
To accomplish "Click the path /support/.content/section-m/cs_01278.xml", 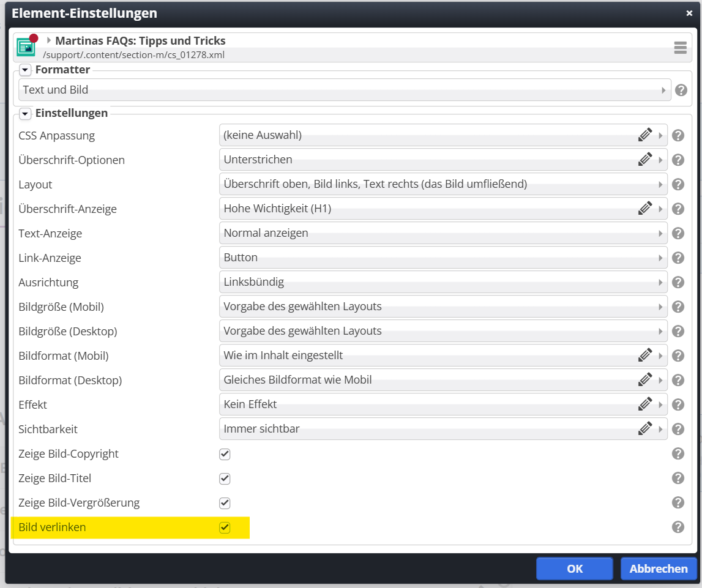I will tap(134, 55).
